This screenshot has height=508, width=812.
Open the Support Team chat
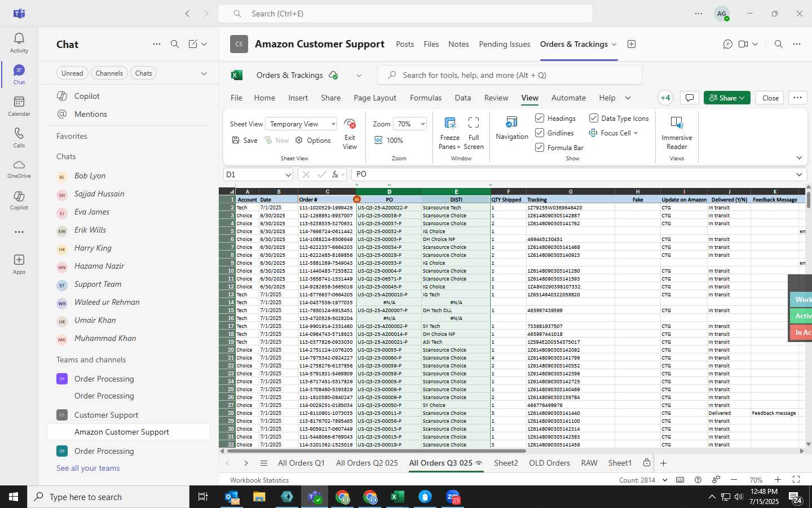129,284
